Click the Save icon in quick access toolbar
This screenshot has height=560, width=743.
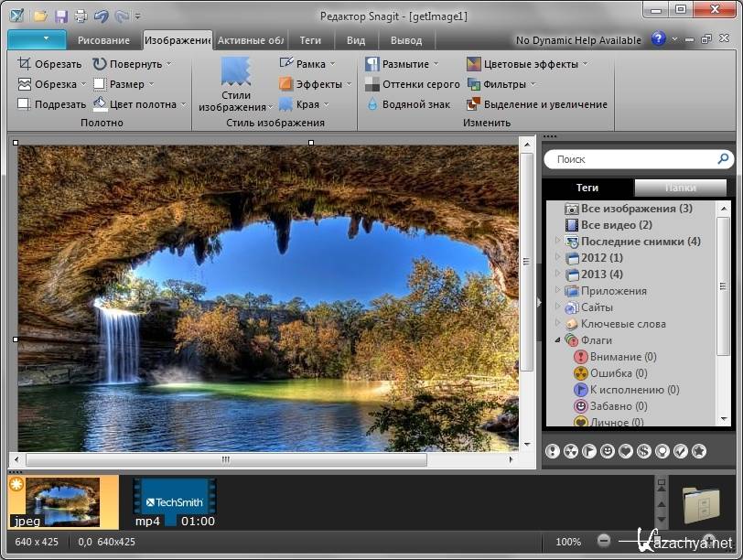tap(61, 16)
